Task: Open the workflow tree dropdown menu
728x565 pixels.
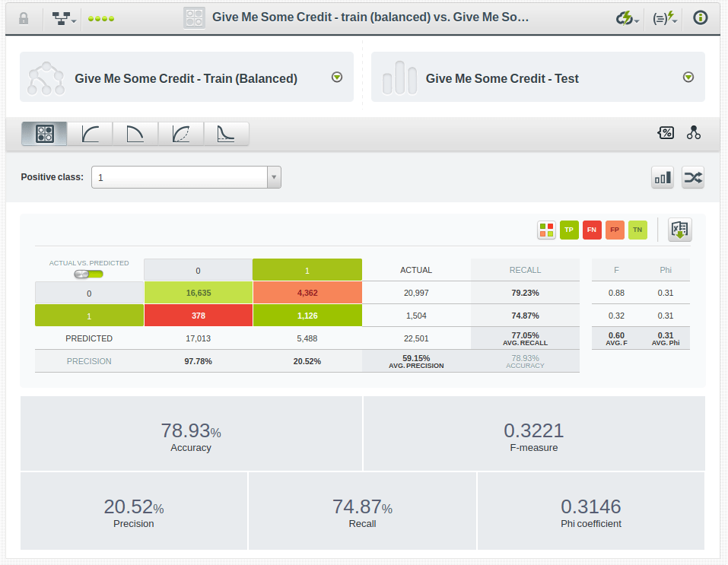Action: 65,18
